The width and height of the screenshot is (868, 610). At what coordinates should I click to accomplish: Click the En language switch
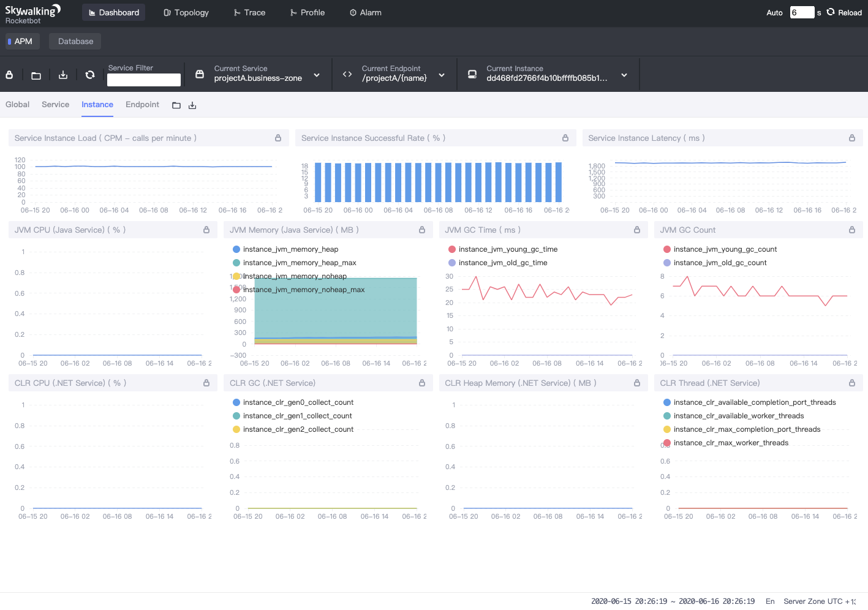tap(770, 601)
